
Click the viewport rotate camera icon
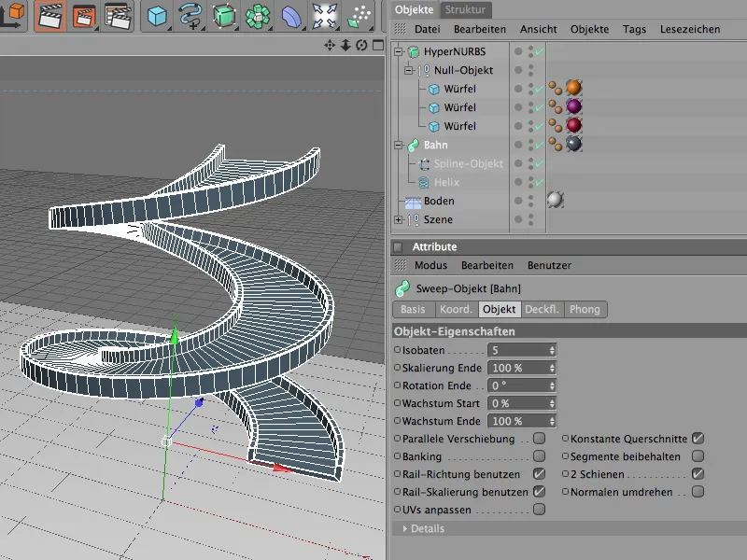361,45
